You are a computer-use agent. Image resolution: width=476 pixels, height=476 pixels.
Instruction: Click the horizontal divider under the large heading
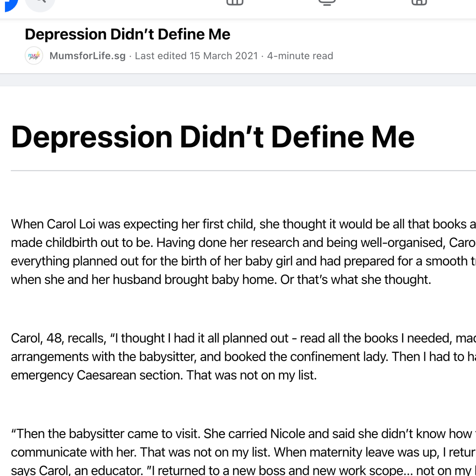click(243, 171)
